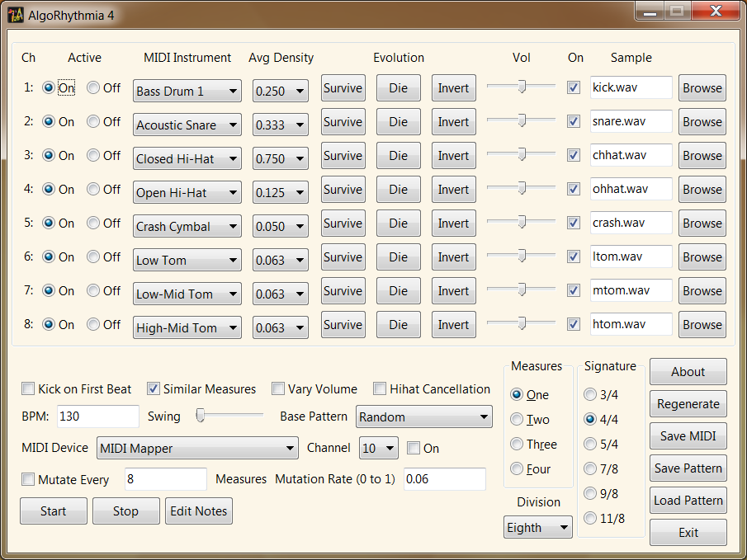Image resolution: width=747 pixels, height=560 pixels.
Task: Click channel 7 volume slider
Action: (x=522, y=289)
